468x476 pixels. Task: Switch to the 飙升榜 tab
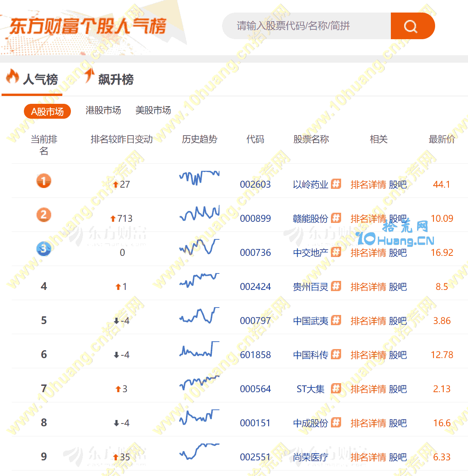point(109,79)
